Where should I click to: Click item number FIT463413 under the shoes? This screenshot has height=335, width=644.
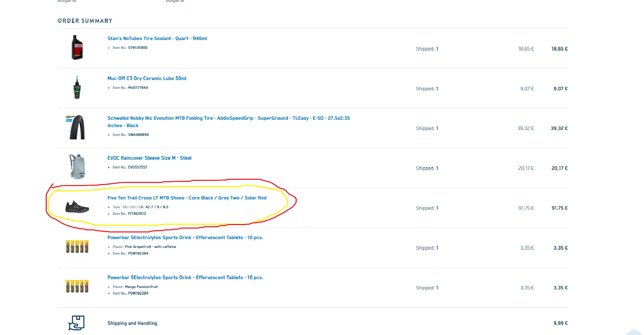(137, 214)
